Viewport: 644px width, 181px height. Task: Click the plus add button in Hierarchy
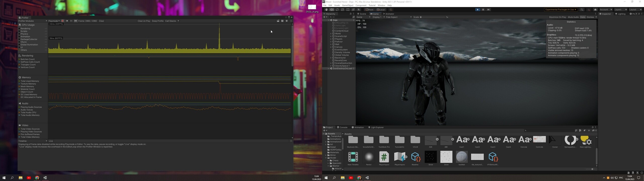[x=325, y=17]
